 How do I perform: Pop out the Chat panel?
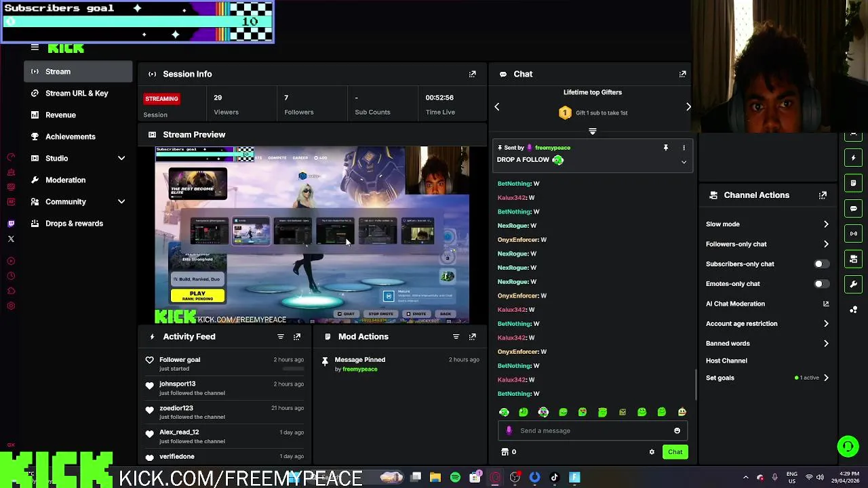683,74
